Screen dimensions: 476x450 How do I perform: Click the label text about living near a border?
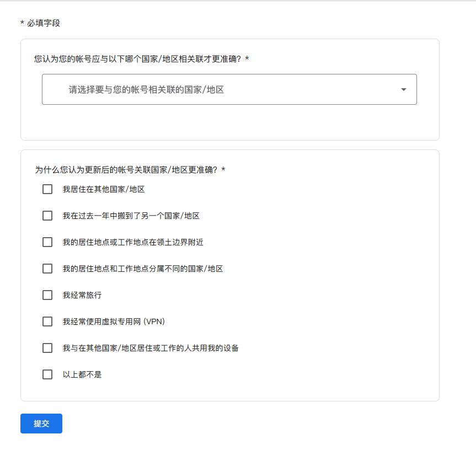133,242
